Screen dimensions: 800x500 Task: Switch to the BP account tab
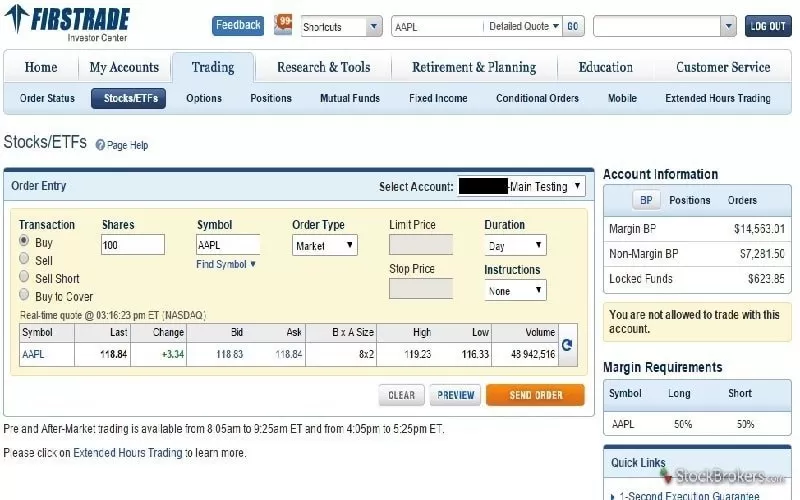coord(646,200)
